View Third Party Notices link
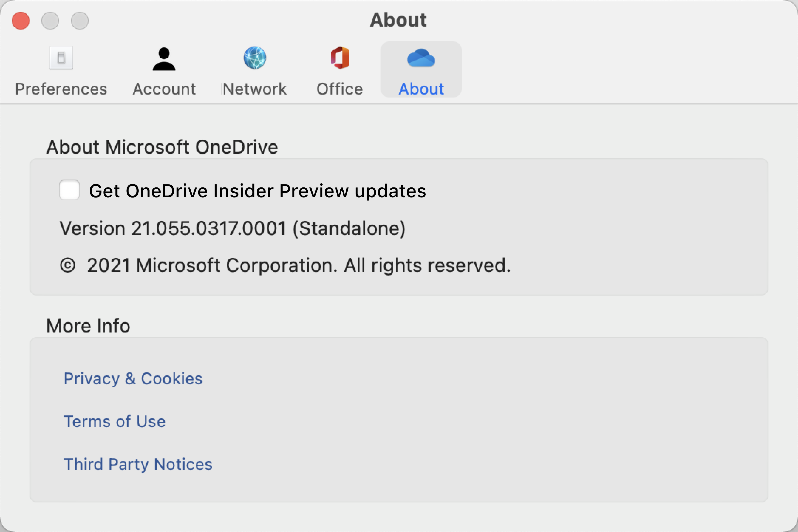Screen dimensions: 798x532 pos(138,465)
